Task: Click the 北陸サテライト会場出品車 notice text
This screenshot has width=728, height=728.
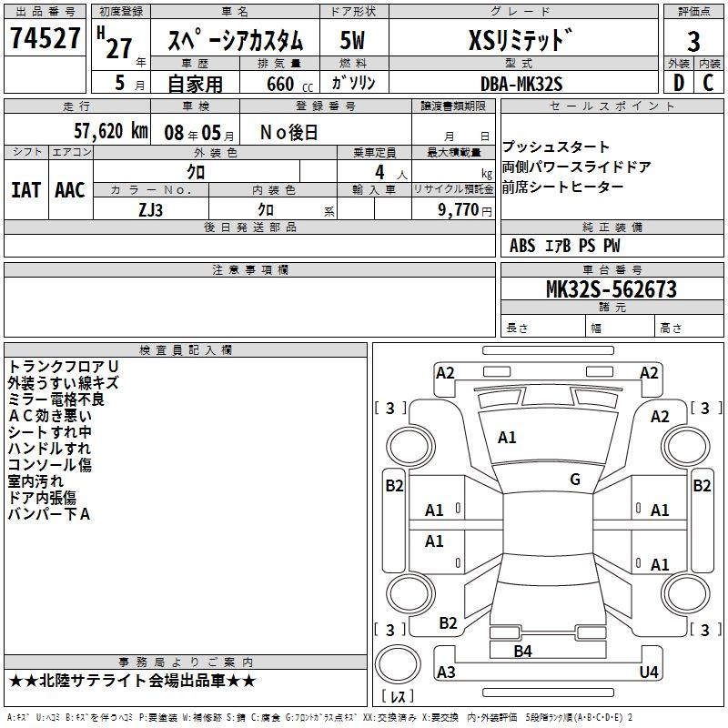Action: [132, 680]
